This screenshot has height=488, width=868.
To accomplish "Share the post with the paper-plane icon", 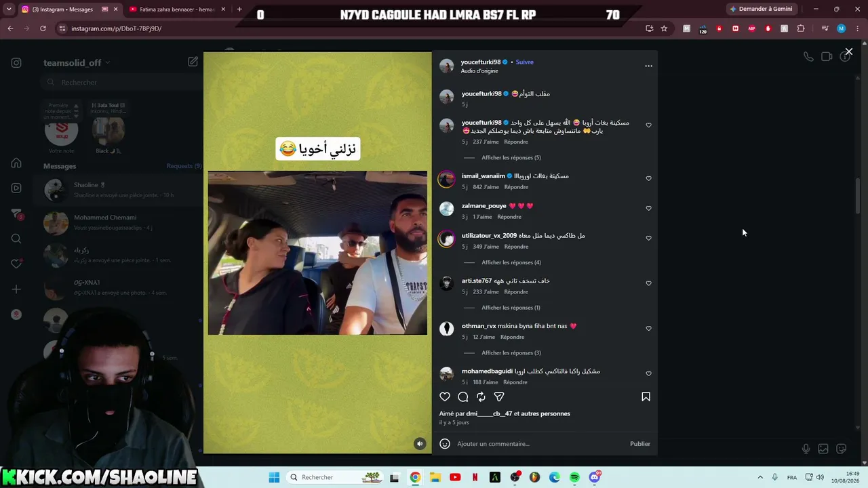I will (499, 396).
